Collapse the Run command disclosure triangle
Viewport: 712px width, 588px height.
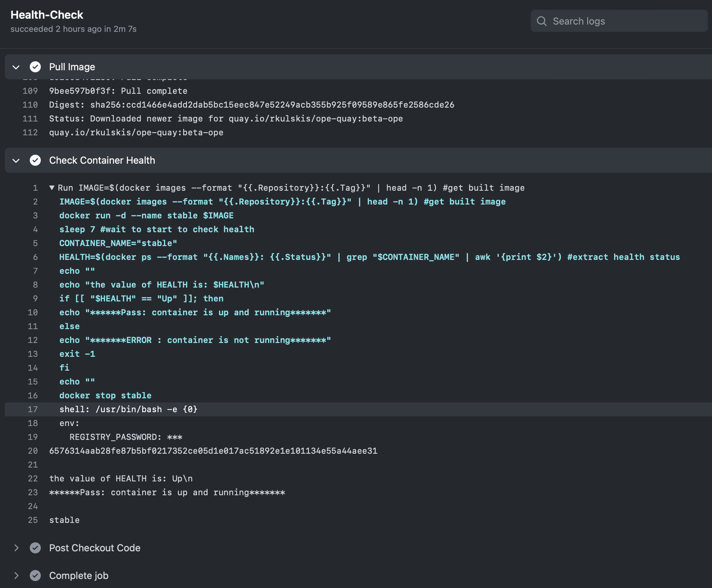(x=52, y=188)
